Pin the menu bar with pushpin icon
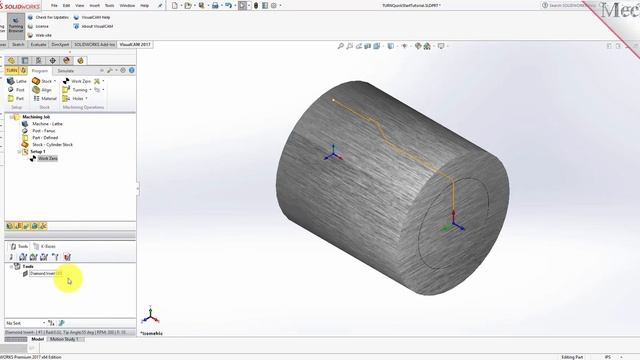The width and height of the screenshot is (640, 360). (160, 6)
